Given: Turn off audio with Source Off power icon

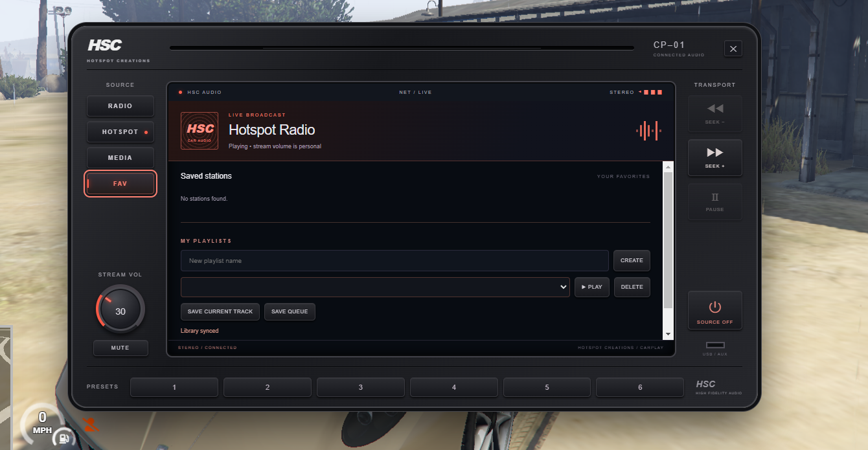Looking at the screenshot, I should pos(715,310).
